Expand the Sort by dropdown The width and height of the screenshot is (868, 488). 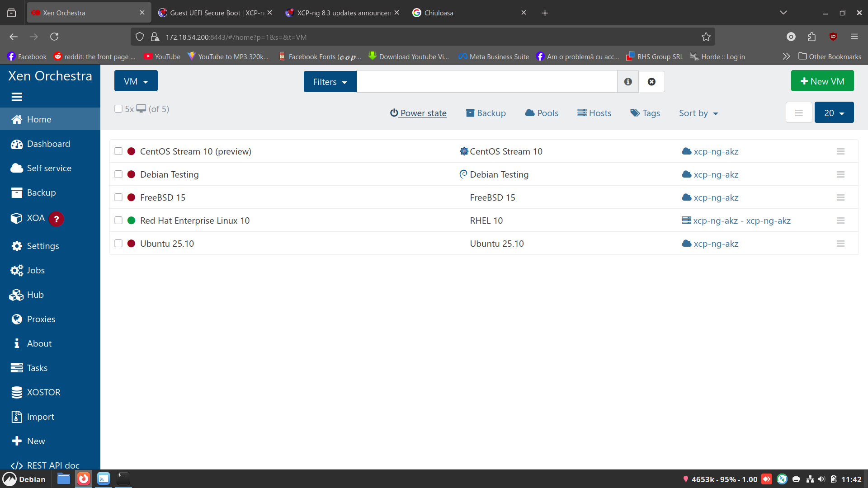click(x=698, y=113)
